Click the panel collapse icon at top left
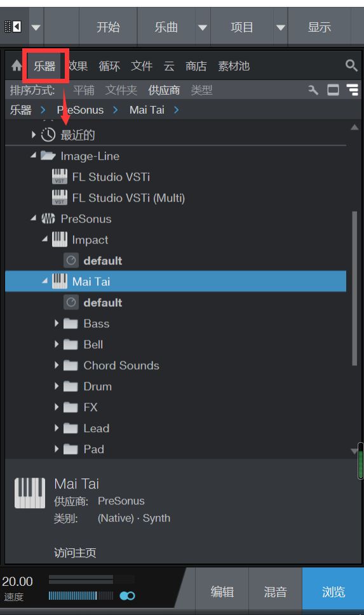Image resolution: width=364 pixels, height=615 pixels. [13, 27]
